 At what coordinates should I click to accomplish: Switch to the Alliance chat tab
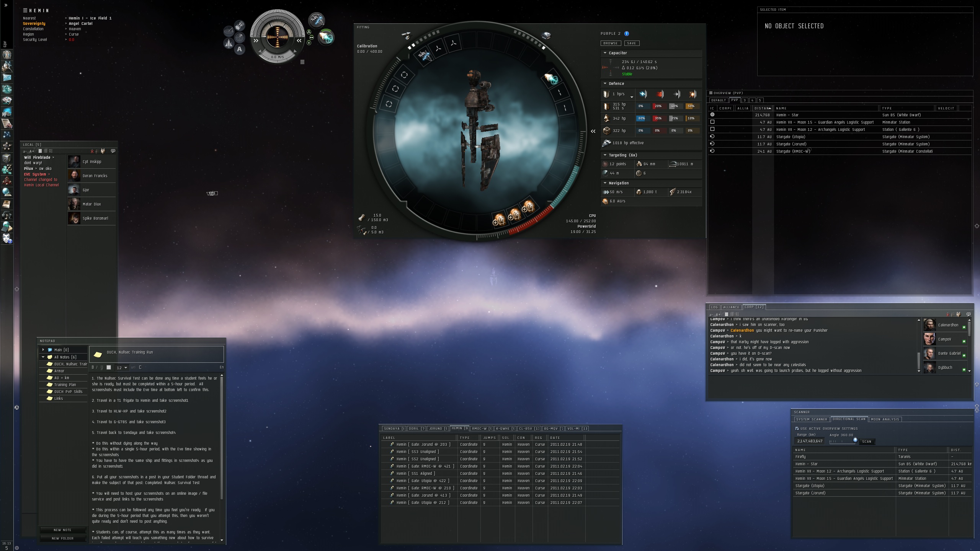(x=731, y=307)
